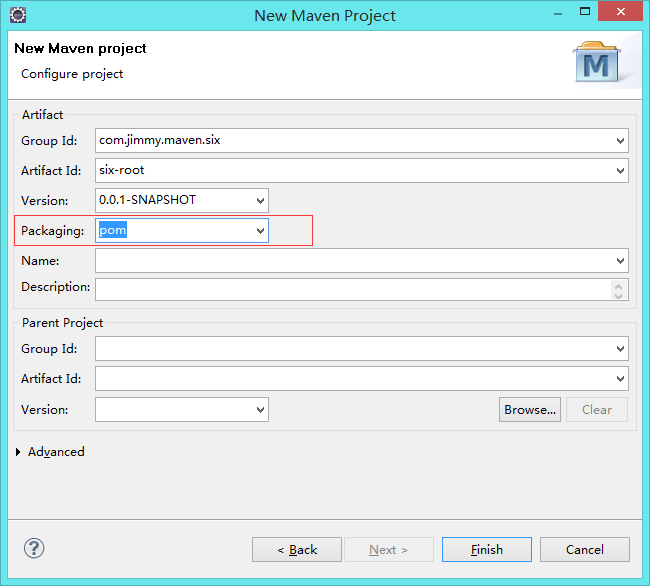Click the Description down stepper arrow
Viewport: 650px width, 586px height.
618,295
